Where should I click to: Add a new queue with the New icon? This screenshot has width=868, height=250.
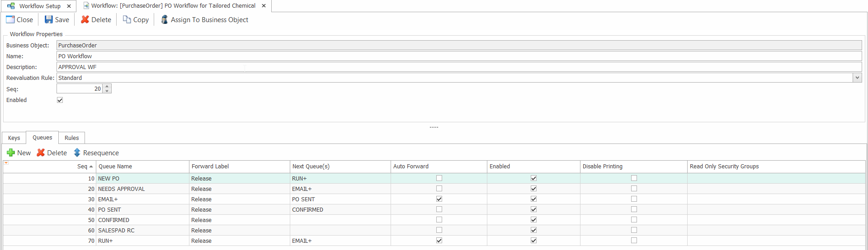[11, 153]
